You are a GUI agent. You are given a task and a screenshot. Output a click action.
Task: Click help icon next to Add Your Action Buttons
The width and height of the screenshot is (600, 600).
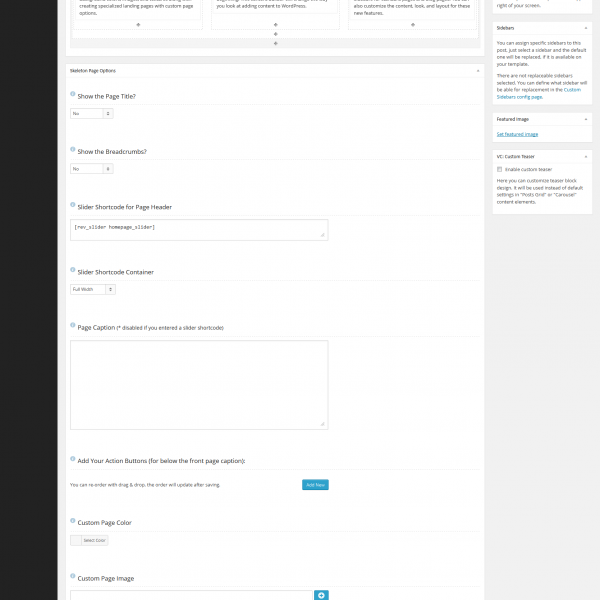click(x=73, y=459)
